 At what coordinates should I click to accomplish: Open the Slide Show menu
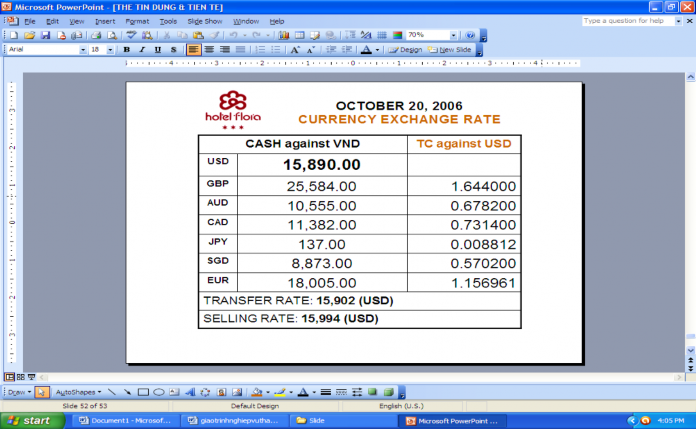(204, 20)
